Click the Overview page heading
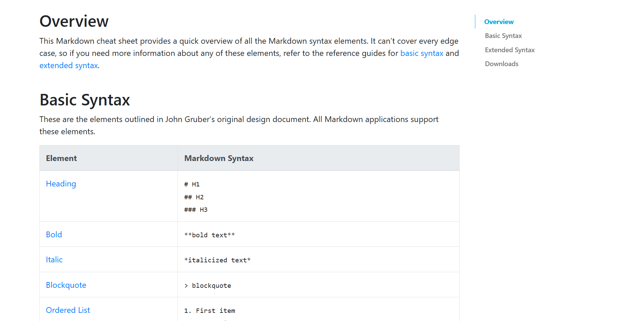The image size is (644, 321). 74,21
